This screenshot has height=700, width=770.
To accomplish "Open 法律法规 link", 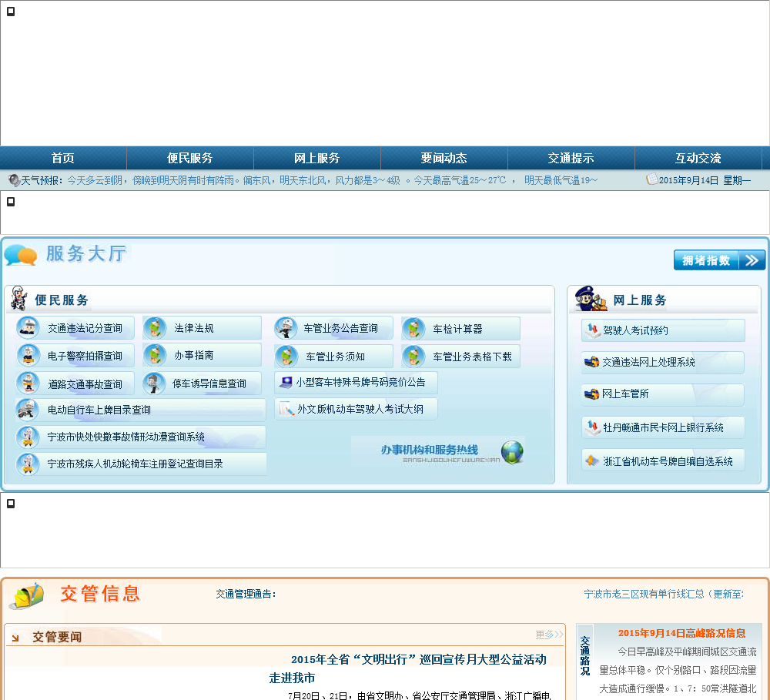I will [x=194, y=328].
